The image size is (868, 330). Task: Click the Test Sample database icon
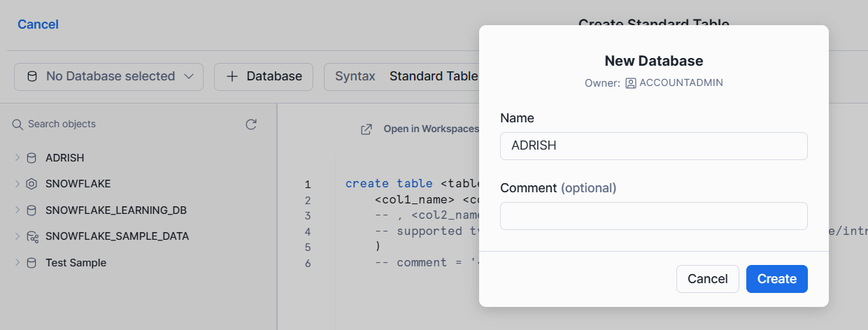click(31, 263)
